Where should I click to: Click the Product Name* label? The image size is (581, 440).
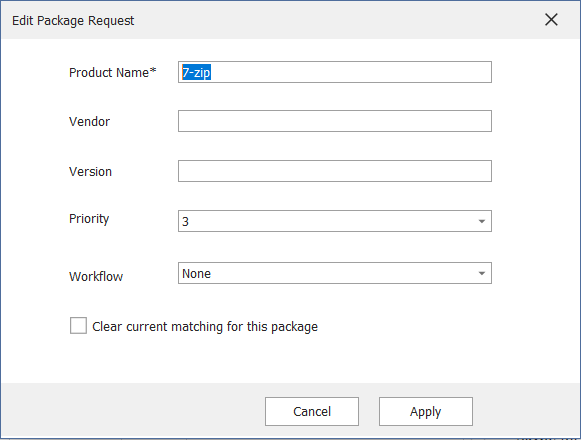coord(113,72)
